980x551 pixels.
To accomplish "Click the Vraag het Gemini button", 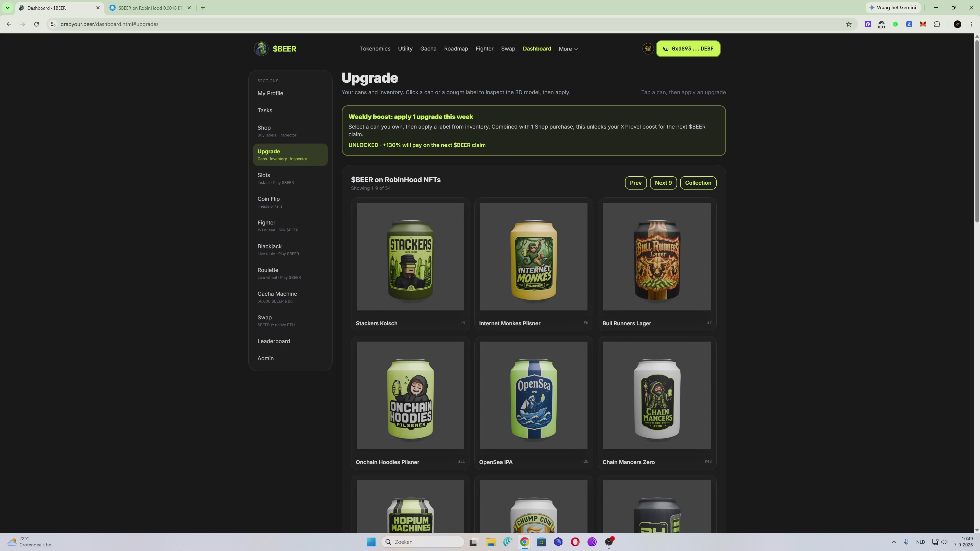I will [x=893, y=8].
